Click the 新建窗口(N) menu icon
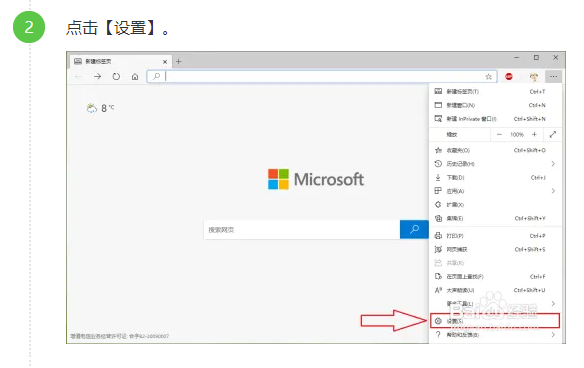Screen dimensions: 584x368 [x=438, y=105]
